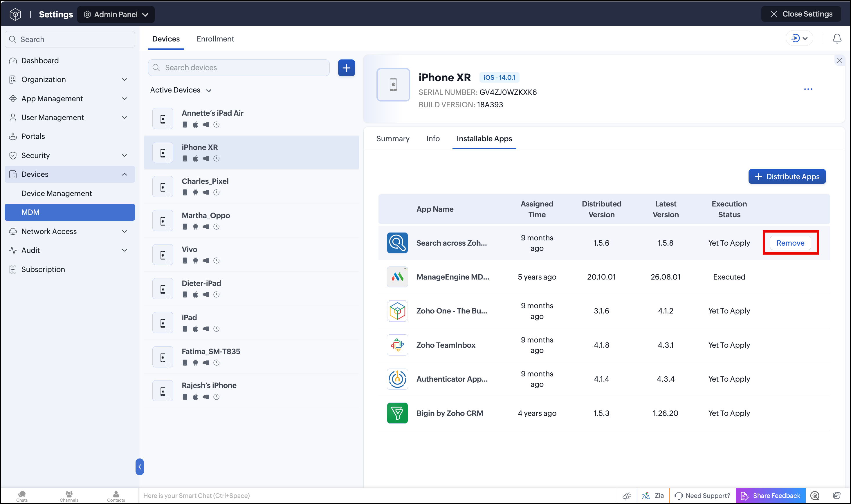
Task: Click the iPhone XR device image
Action: (393, 85)
